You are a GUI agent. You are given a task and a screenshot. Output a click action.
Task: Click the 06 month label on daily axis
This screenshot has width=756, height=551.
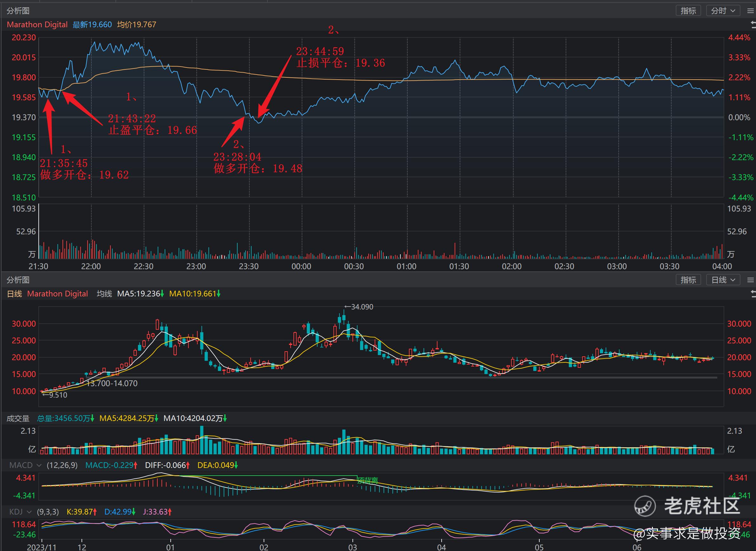coord(637,547)
